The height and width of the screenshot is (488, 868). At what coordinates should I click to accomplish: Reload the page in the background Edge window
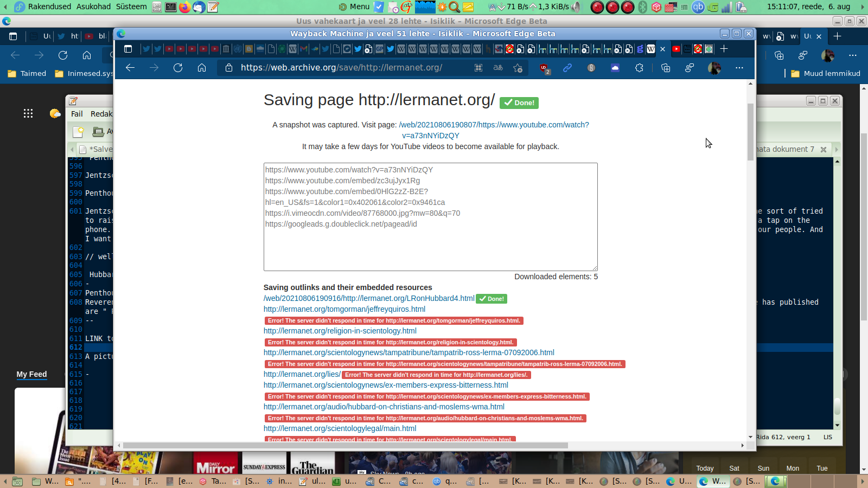click(x=63, y=55)
